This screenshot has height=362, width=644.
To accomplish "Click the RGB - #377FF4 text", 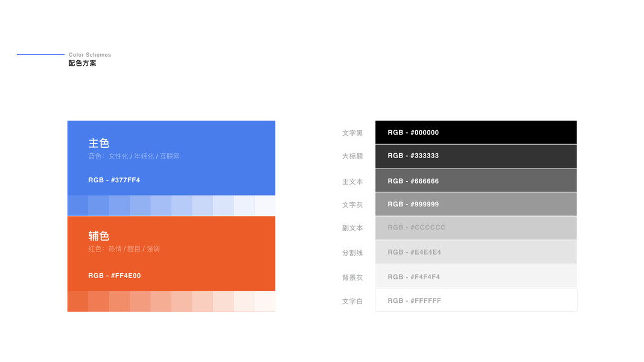I will coord(114,180).
